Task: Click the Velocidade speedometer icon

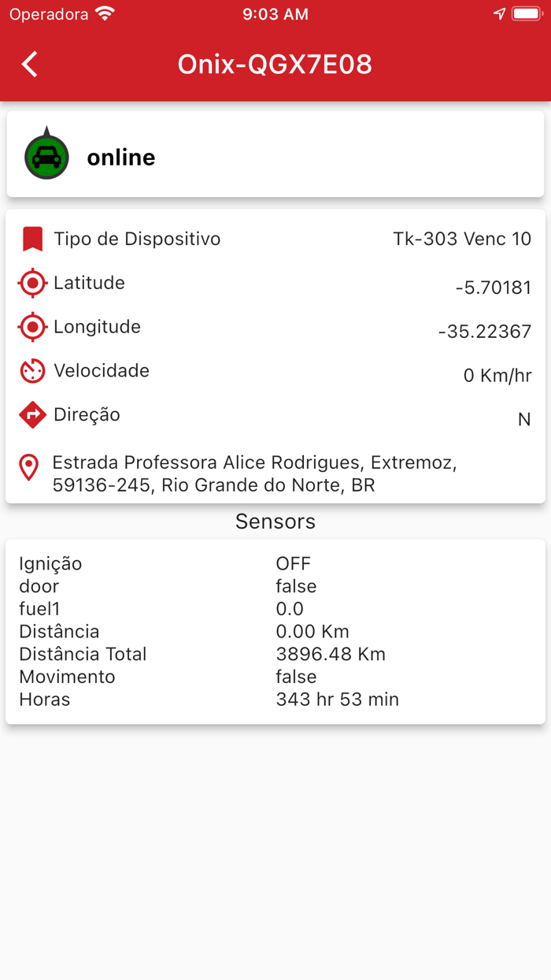Action: coord(32,371)
